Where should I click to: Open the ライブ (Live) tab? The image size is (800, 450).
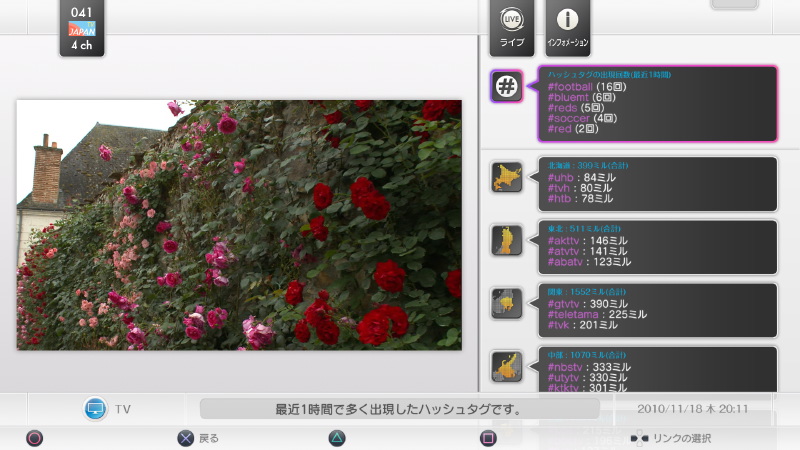tap(511, 28)
